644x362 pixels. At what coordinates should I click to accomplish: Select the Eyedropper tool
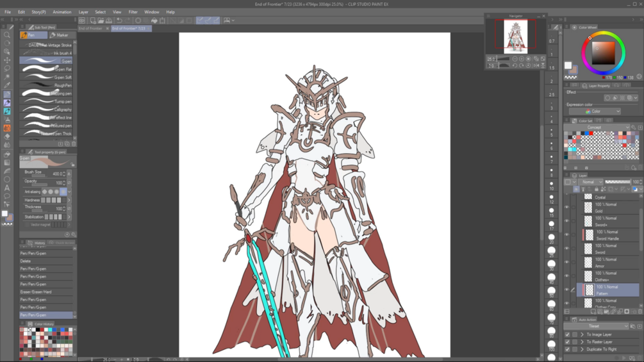(7, 85)
